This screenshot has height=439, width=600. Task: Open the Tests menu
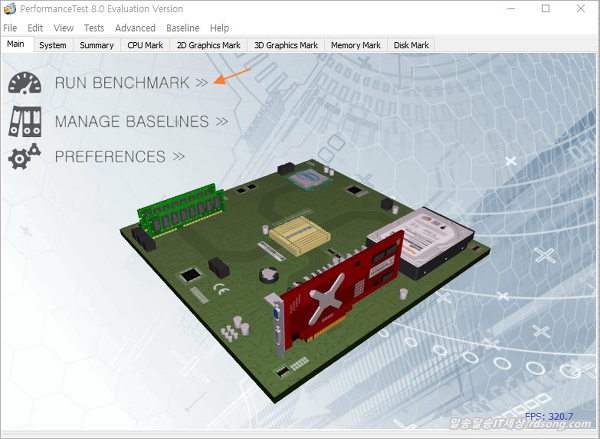(94, 28)
